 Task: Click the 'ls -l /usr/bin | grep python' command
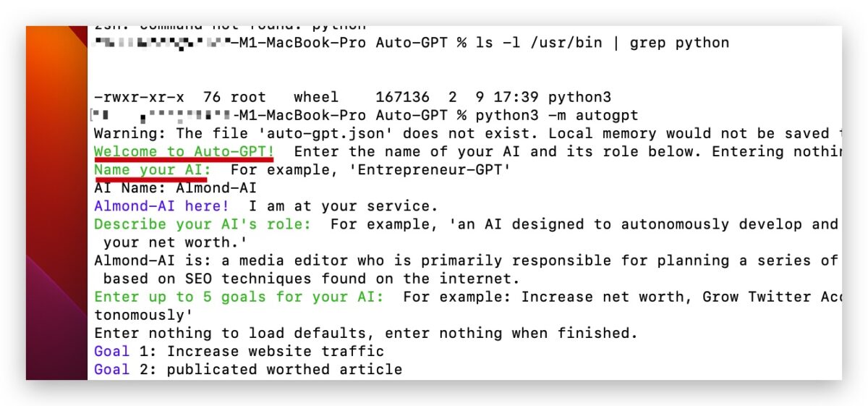click(x=603, y=43)
